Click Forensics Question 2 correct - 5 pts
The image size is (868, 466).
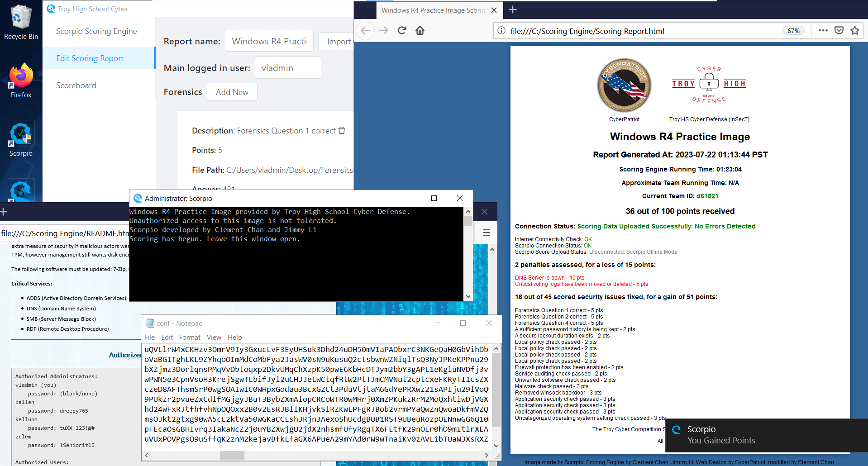[559, 317]
